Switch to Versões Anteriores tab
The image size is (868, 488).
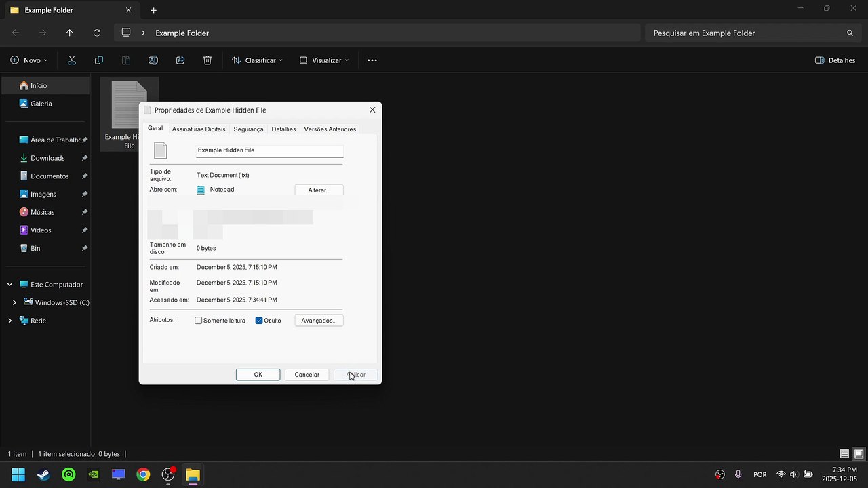tap(330, 129)
